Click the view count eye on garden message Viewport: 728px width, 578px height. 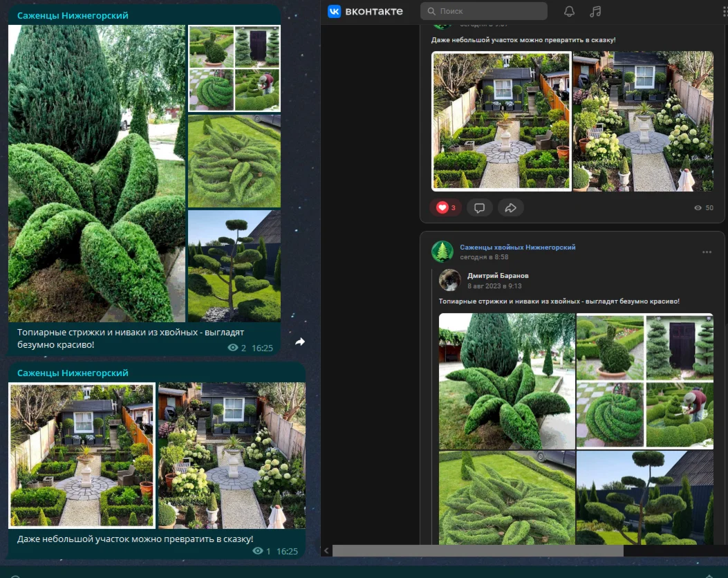tap(257, 551)
